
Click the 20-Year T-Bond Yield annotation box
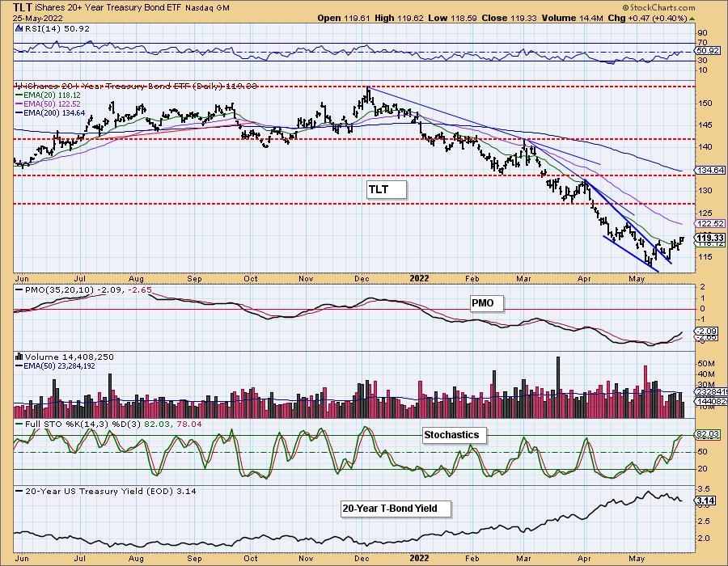(x=396, y=509)
